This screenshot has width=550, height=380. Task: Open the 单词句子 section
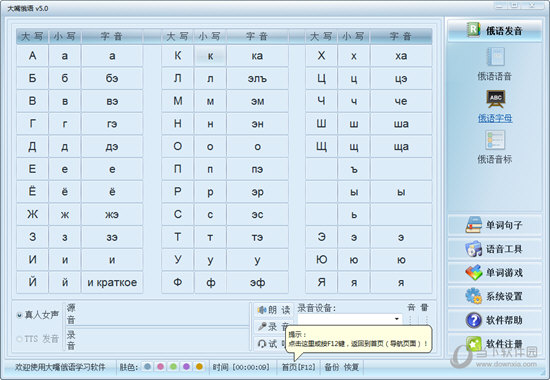click(495, 225)
